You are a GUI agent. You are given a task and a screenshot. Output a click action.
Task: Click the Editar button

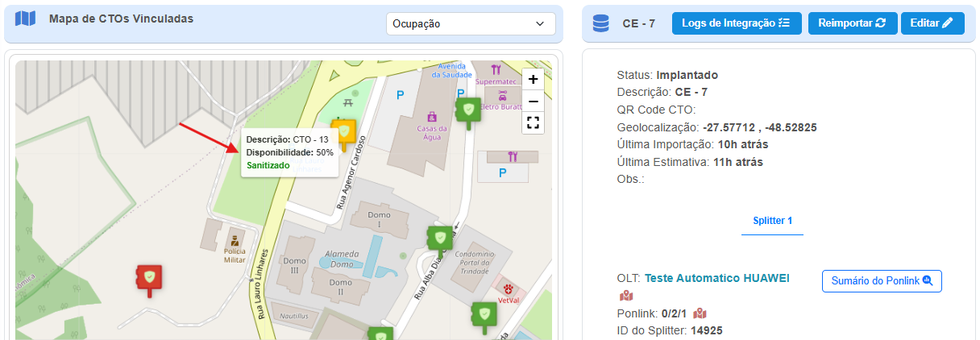tap(932, 23)
